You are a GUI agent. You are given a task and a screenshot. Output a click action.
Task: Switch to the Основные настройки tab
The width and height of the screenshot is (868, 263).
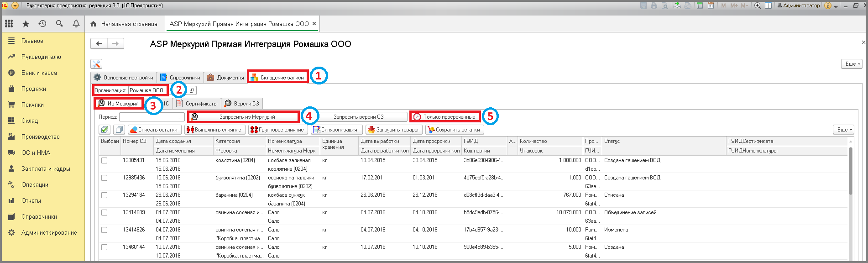(x=124, y=78)
